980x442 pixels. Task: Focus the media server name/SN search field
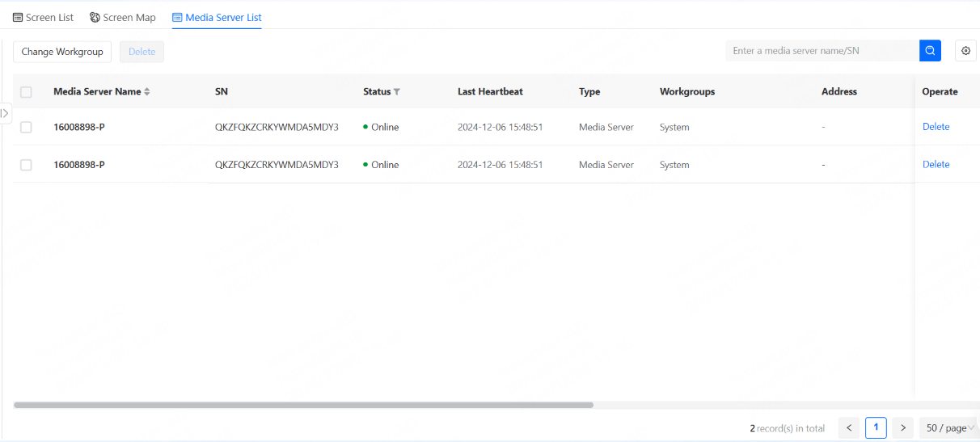coord(822,51)
